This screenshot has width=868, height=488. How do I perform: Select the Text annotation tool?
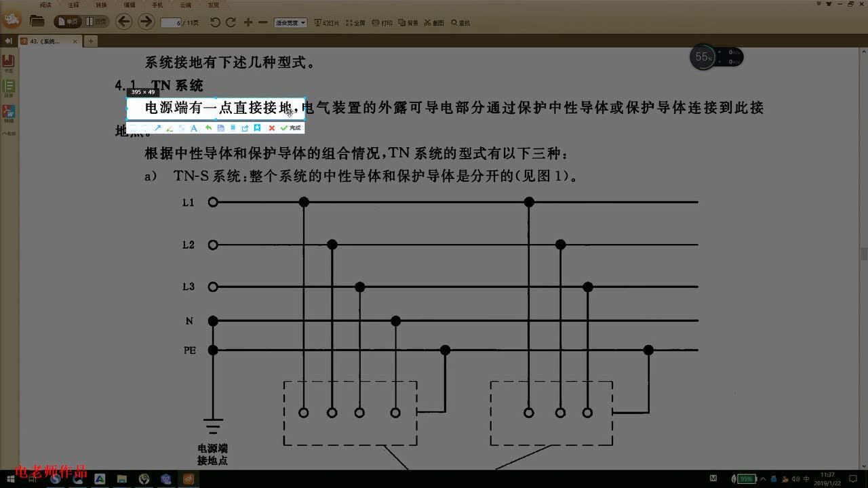[x=194, y=127]
